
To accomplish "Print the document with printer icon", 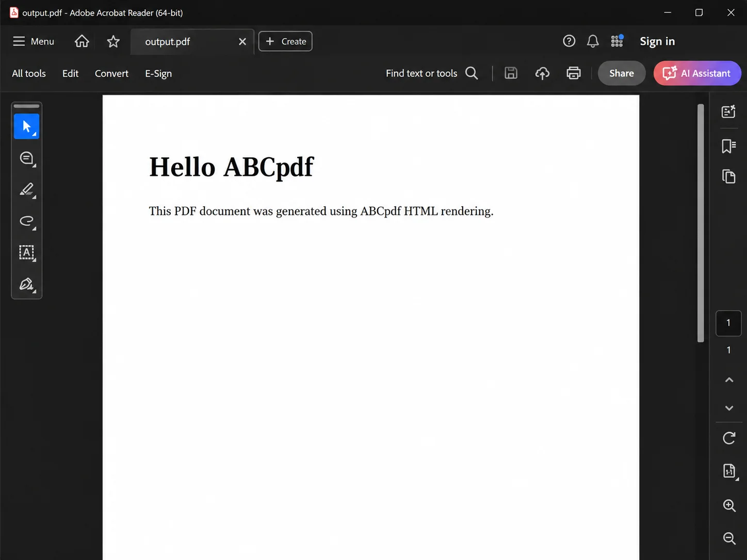I will click(x=574, y=73).
